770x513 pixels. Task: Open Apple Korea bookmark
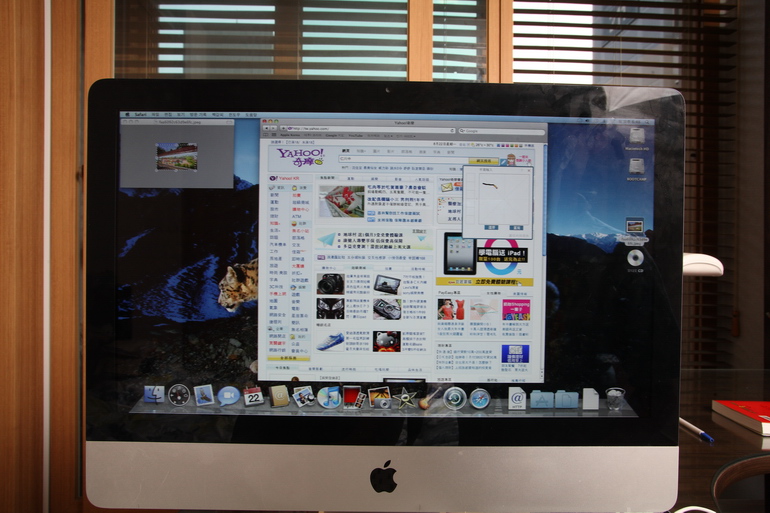(290, 135)
